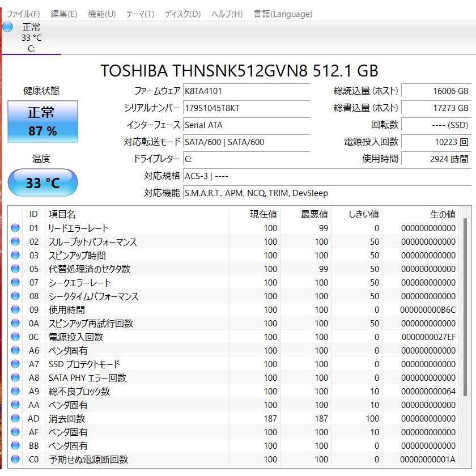Click the status dot next to 使用時間

pyautogui.click(x=16, y=309)
